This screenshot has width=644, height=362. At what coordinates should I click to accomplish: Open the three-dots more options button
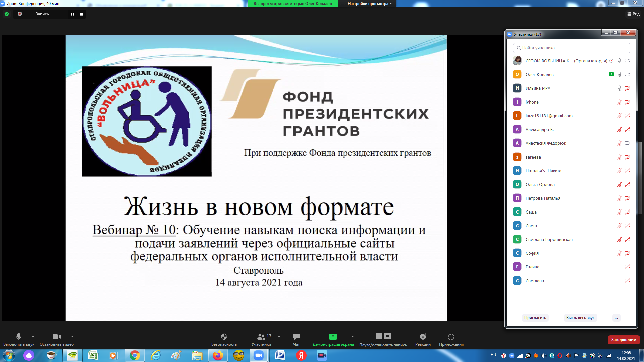point(616,318)
